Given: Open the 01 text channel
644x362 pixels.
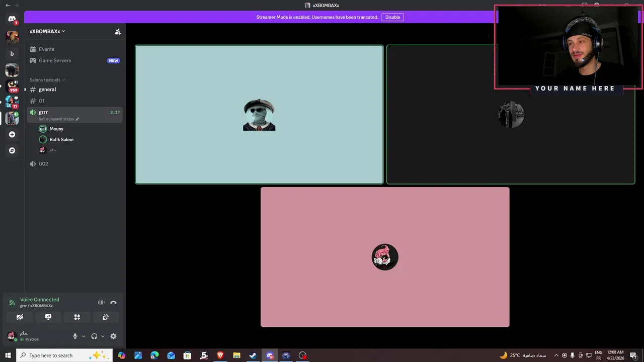Looking at the screenshot, I should [x=74, y=101].
